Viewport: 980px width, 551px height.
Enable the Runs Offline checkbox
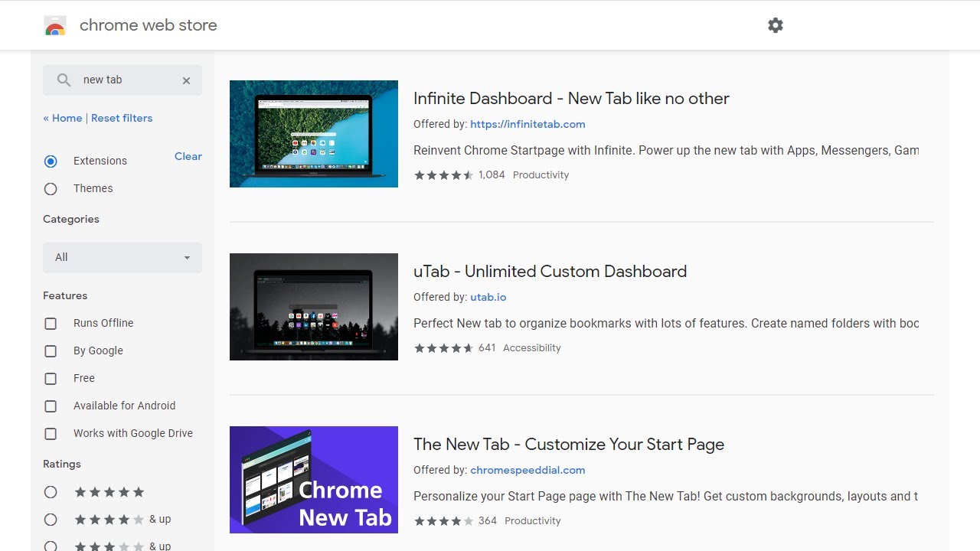tap(51, 324)
